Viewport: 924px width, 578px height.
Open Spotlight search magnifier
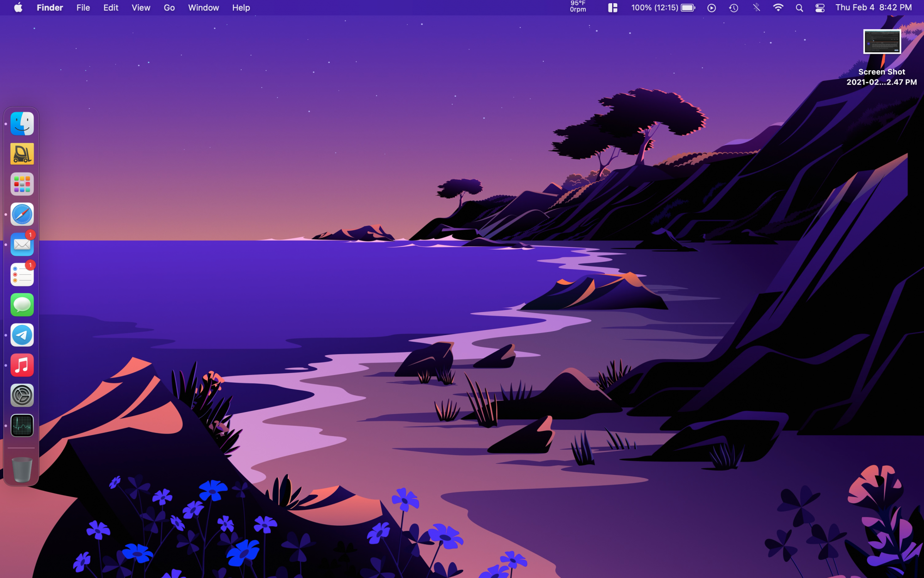pyautogui.click(x=799, y=8)
